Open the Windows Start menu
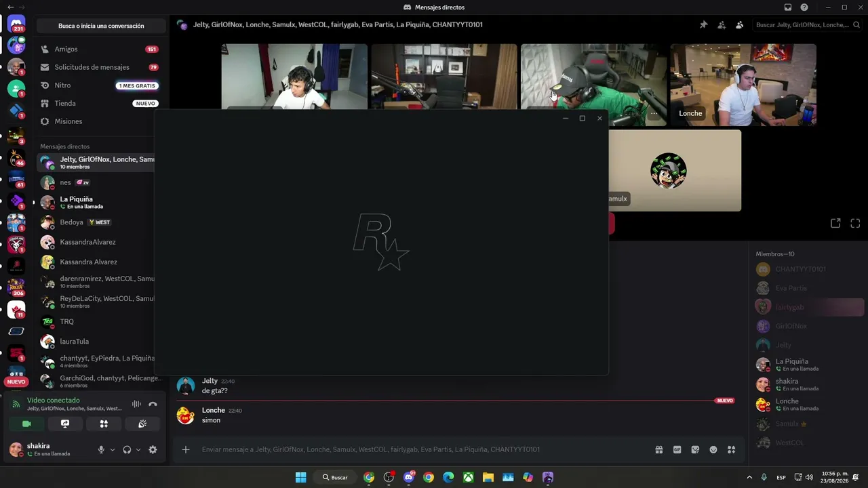The width and height of the screenshot is (868, 488). [300, 477]
